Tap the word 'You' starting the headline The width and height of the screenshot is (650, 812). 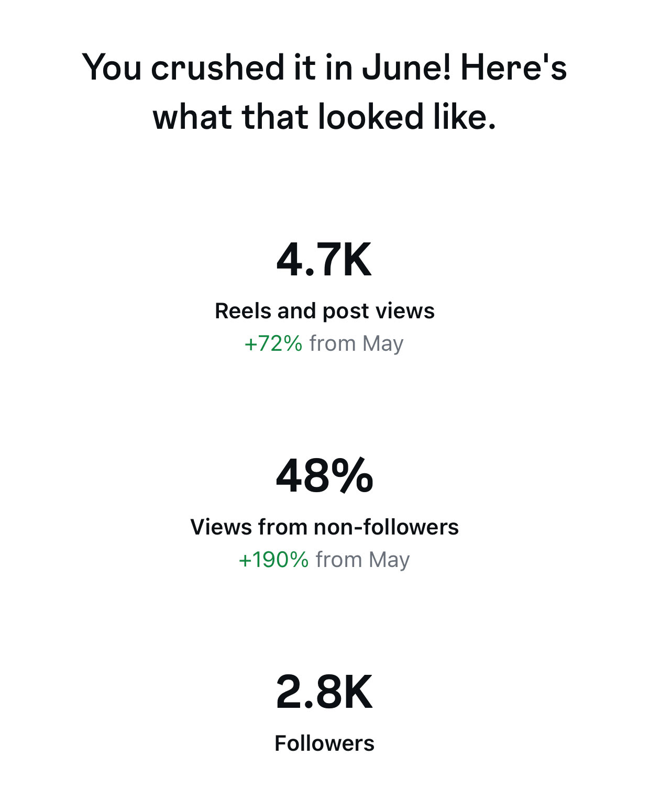point(112,68)
